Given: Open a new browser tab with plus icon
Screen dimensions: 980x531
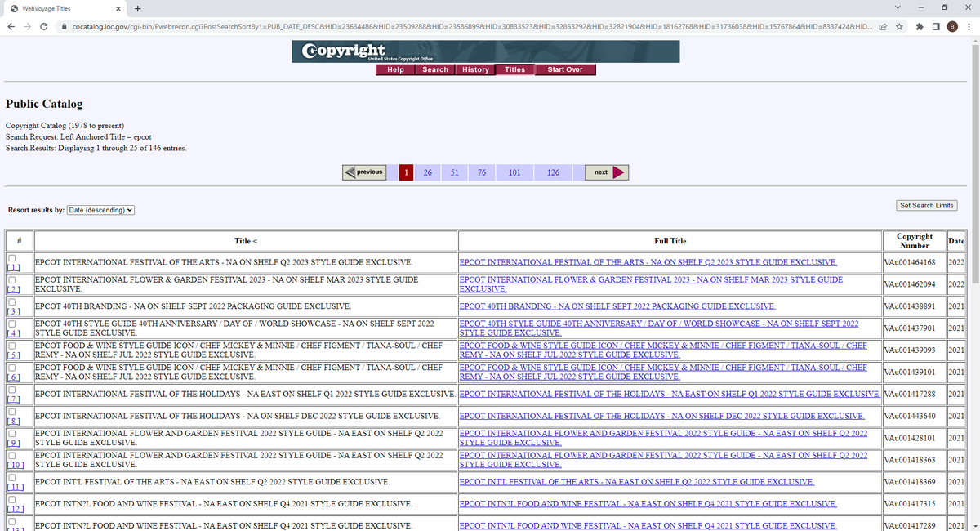Looking at the screenshot, I should pyautogui.click(x=137, y=8).
